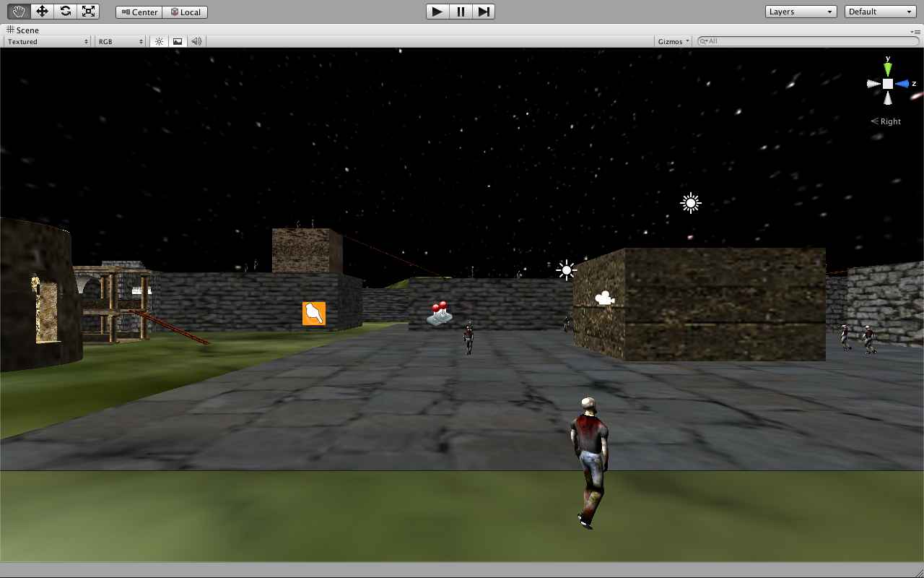Select the red joystick gizmo icon

pyautogui.click(x=440, y=312)
